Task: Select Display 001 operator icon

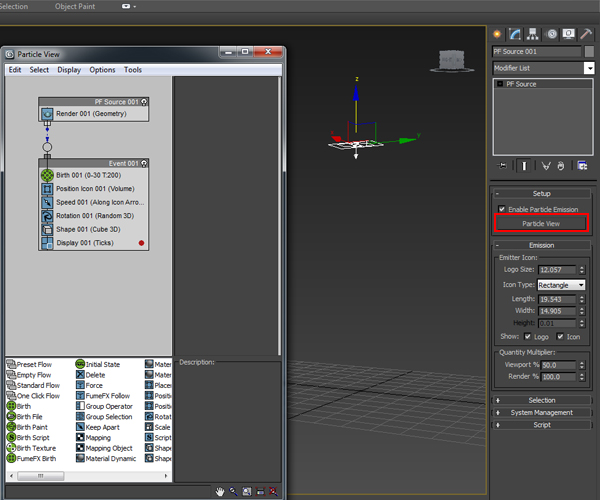Action: click(x=47, y=243)
